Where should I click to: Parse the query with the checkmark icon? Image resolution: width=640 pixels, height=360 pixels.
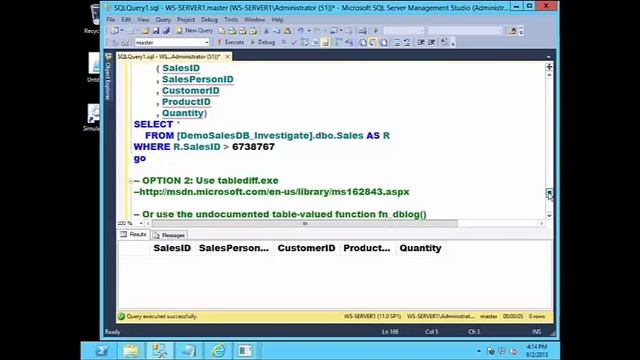294,42
